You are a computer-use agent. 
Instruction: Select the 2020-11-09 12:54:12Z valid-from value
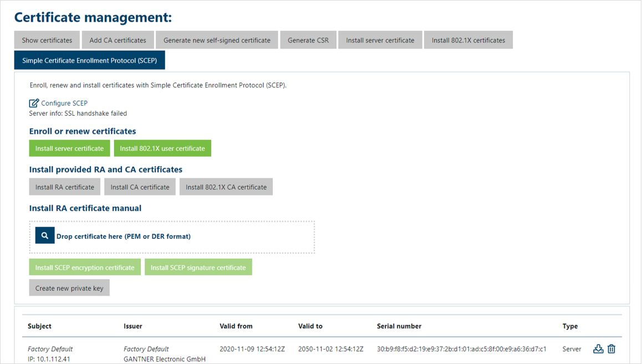[x=252, y=349]
